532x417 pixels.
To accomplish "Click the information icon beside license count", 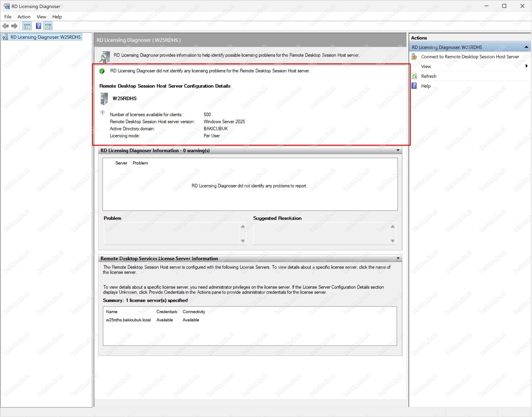I will (x=102, y=113).
